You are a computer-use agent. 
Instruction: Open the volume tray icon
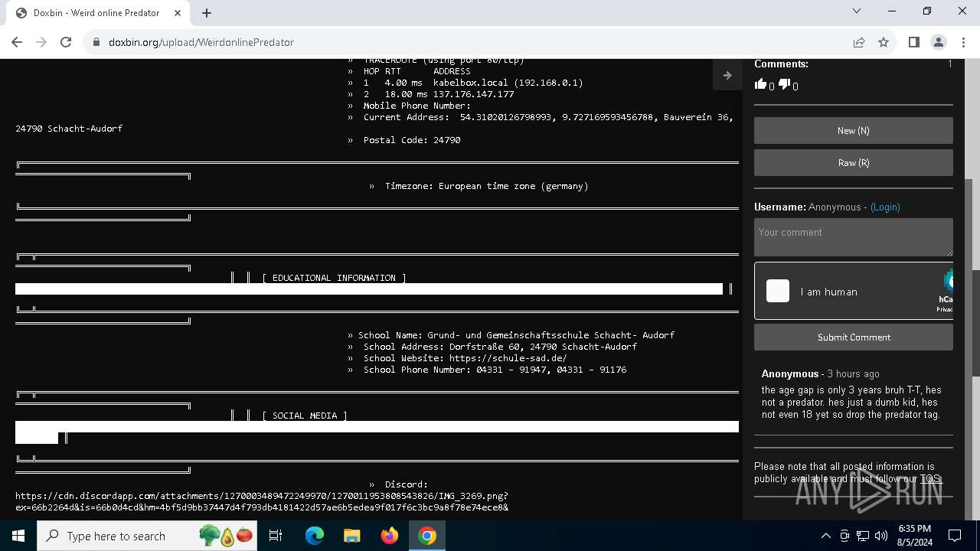pos(881,536)
